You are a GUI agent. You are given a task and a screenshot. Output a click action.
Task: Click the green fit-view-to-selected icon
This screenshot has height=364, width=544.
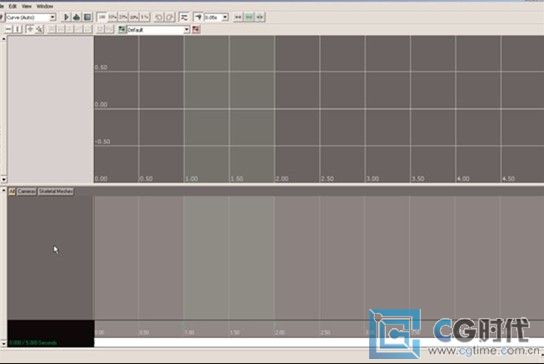coord(249,17)
